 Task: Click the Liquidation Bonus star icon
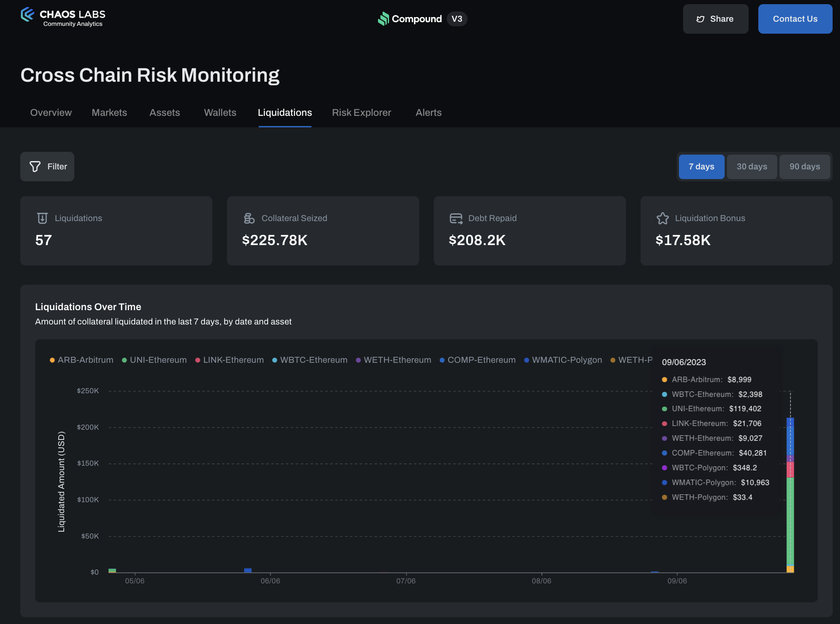[663, 218]
